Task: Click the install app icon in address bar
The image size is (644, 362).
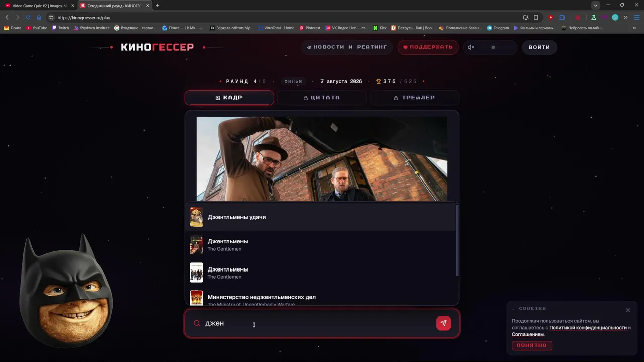Action: [526, 18]
